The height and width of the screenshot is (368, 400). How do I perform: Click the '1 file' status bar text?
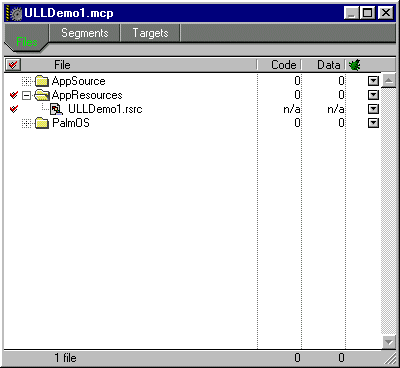65,358
